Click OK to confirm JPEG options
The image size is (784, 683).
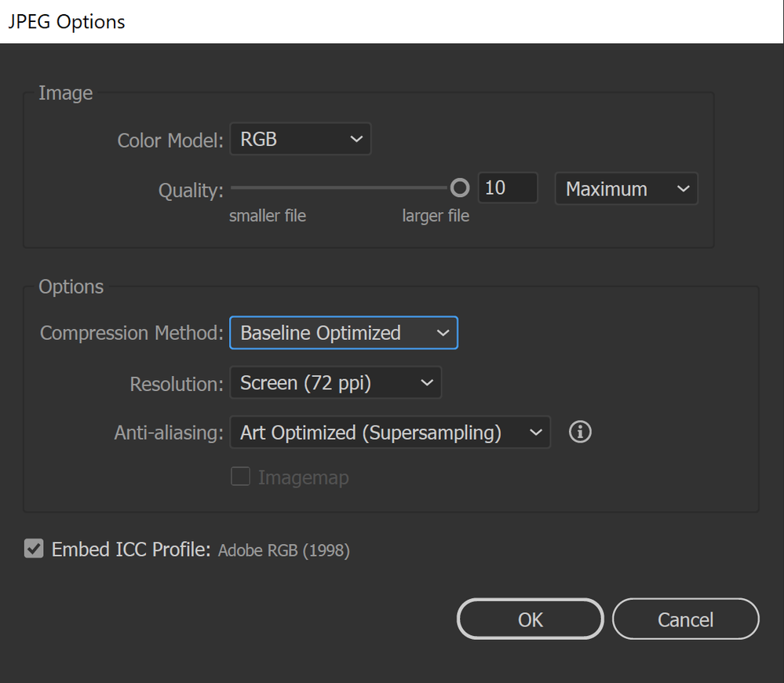[530, 619]
